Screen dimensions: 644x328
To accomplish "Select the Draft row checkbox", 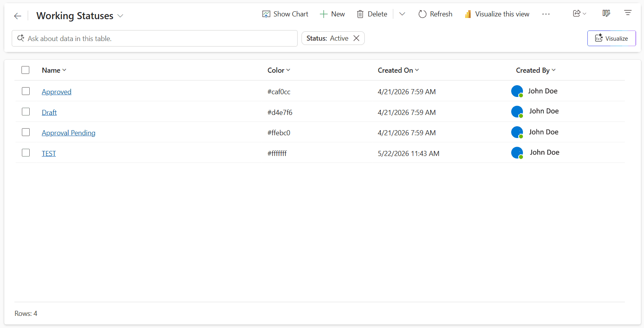I will click(26, 112).
